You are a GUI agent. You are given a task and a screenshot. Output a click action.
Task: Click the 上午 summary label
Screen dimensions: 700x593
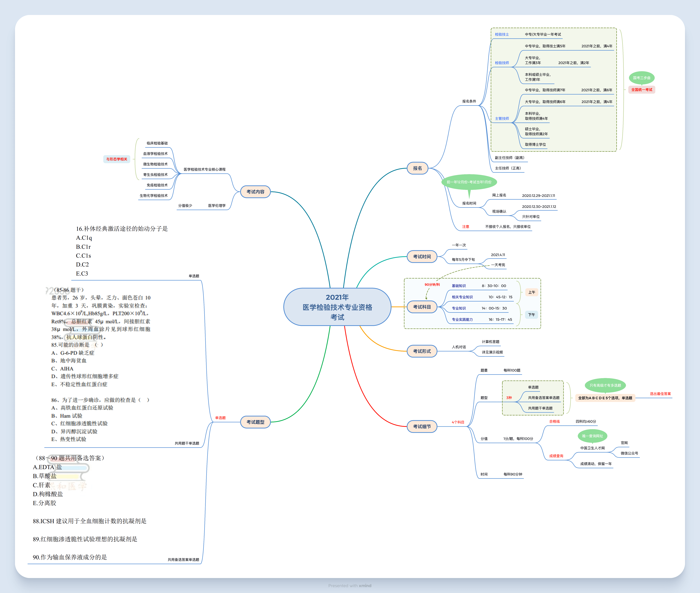tap(532, 292)
